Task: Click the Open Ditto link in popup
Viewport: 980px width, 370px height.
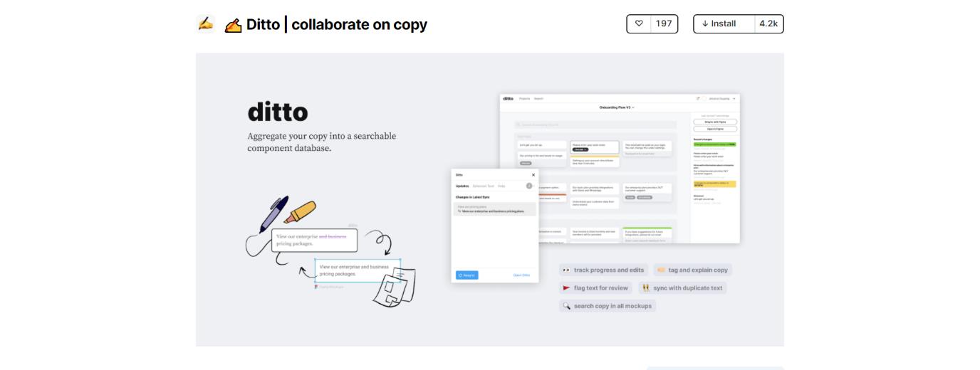Action: tap(521, 275)
